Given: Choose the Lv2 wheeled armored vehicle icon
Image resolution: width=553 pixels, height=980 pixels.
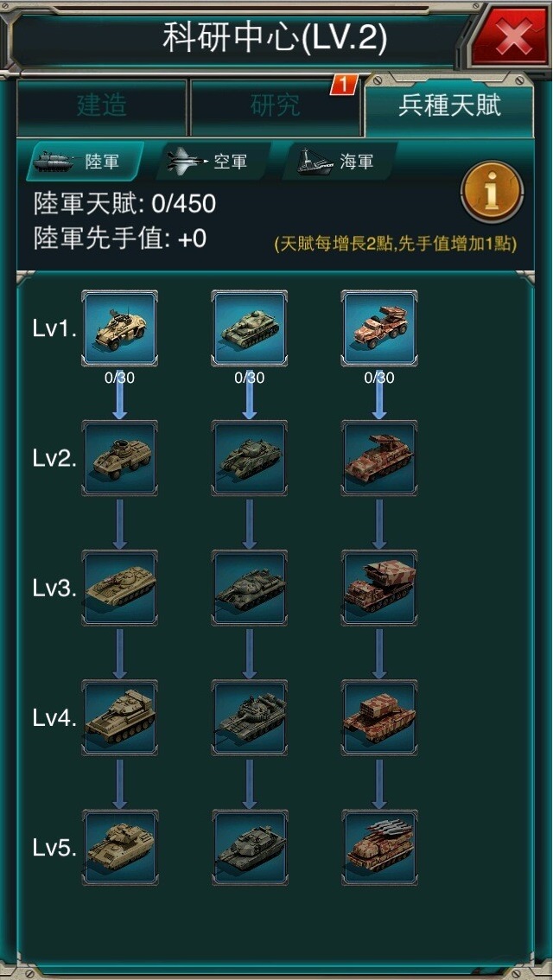Looking at the screenshot, I should tap(119, 458).
